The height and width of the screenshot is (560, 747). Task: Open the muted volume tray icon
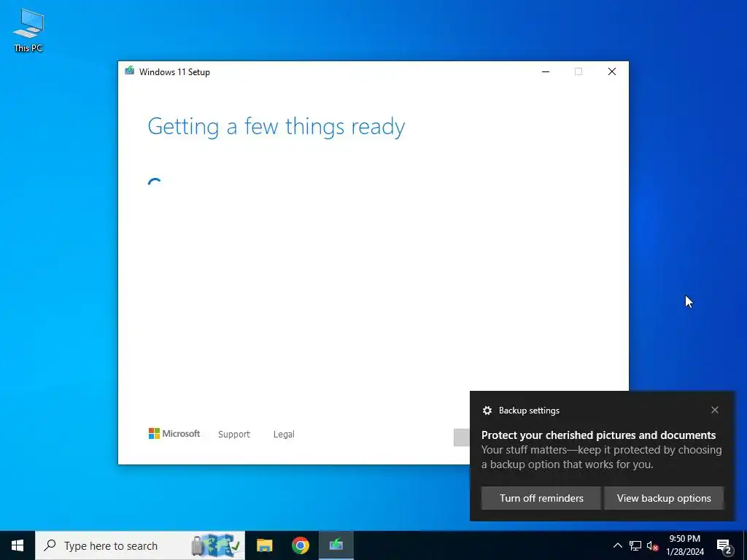coord(652,545)
